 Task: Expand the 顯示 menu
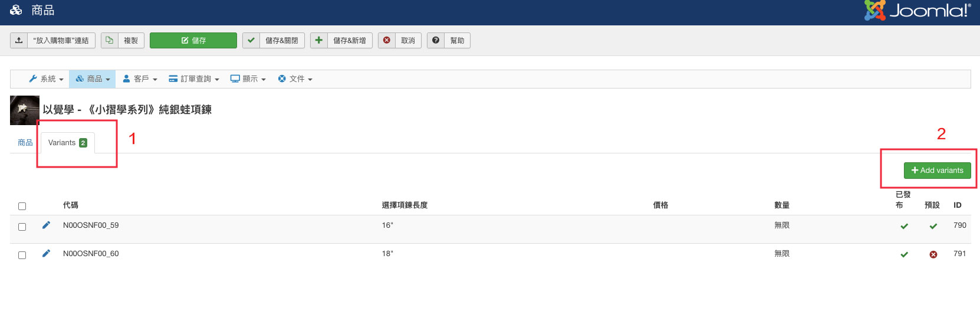248,78
